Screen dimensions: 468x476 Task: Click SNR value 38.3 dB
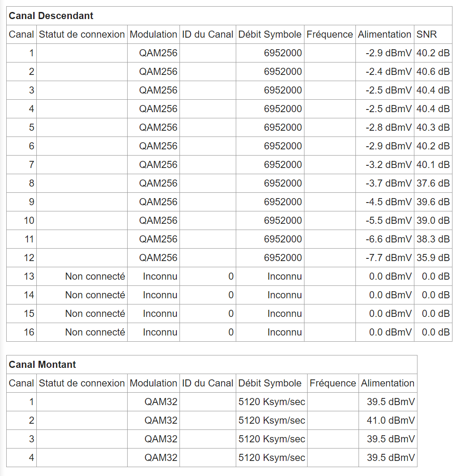click(x=433, y=239)
